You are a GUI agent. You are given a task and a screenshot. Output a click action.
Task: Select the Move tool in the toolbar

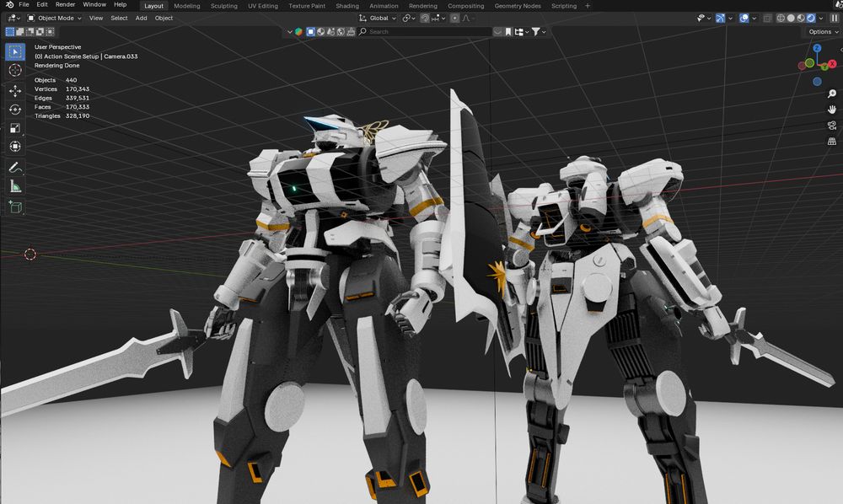click(x=15, y=90)
